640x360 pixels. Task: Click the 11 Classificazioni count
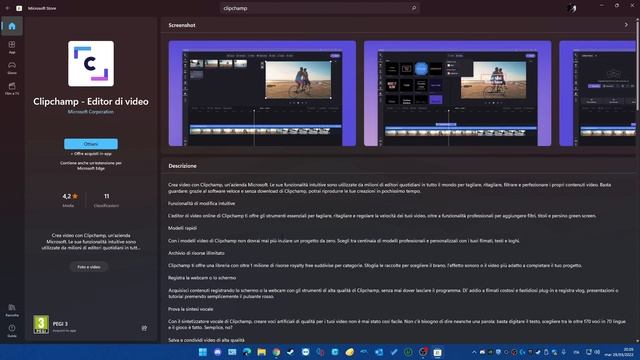tap(106, 200)
